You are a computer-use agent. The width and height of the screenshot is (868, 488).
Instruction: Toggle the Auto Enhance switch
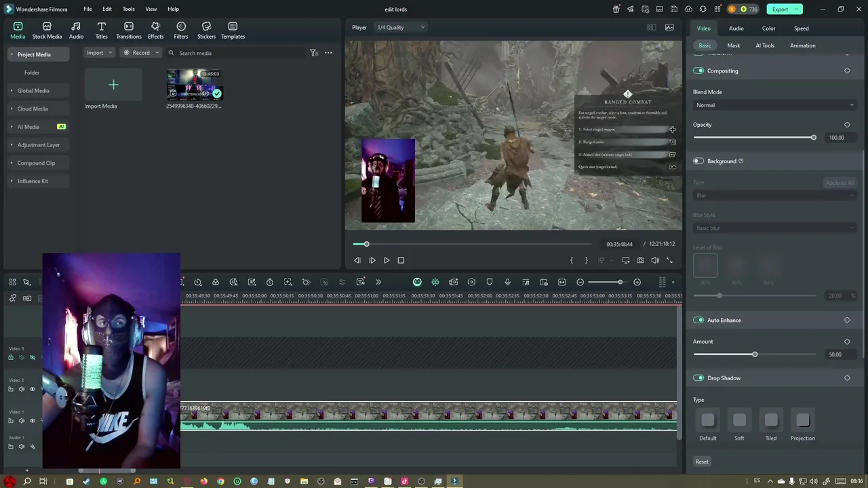698,320
